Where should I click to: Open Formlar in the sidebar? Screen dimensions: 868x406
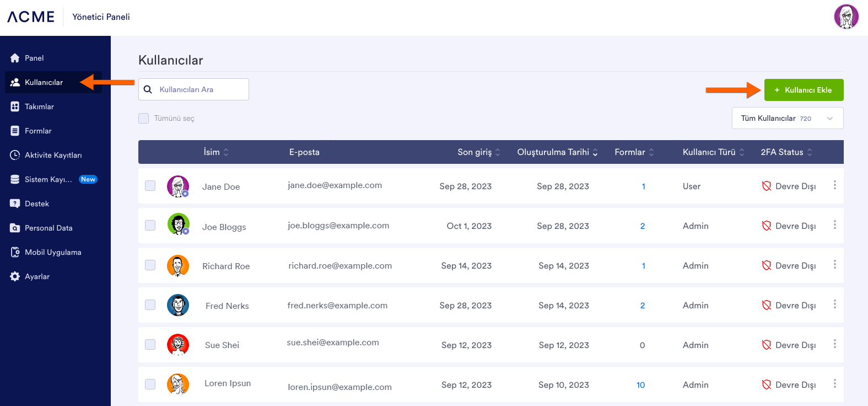[38, 131]
